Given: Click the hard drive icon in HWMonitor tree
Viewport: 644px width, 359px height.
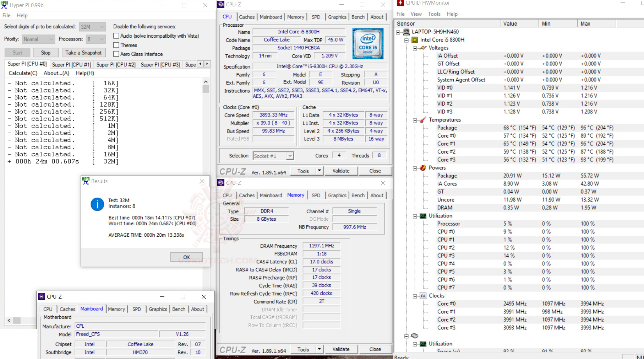Looking at the screenshot, I should 415,336.
